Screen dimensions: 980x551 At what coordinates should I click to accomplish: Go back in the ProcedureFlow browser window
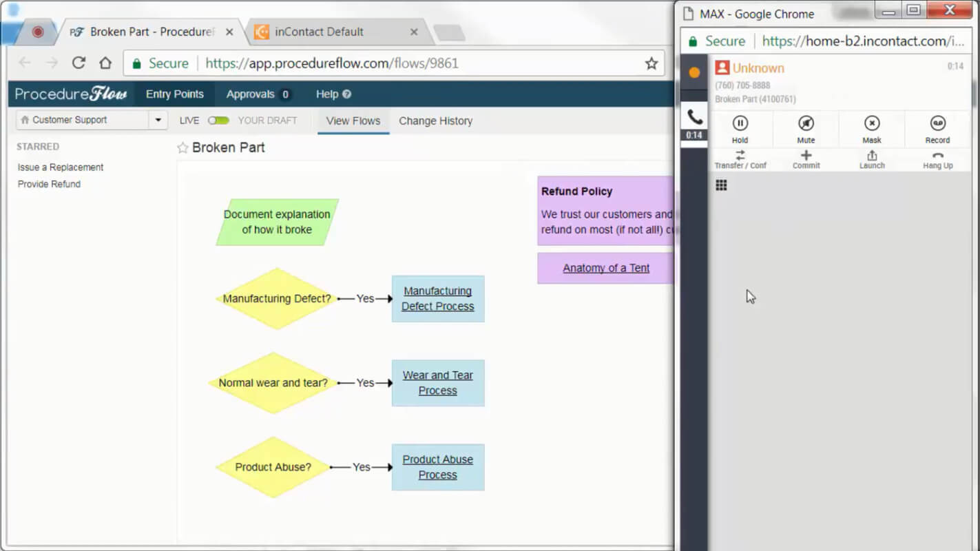25,63
